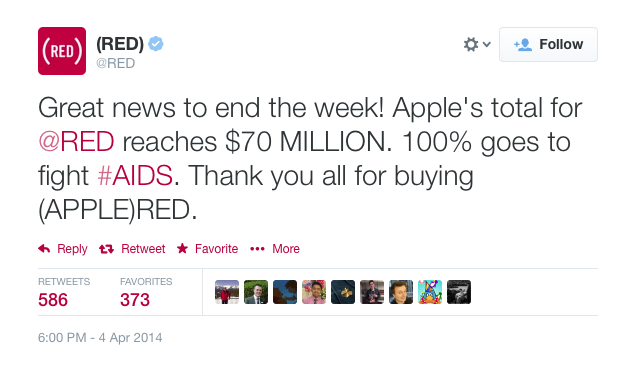View the 586 retweets count
The image size is (636, 379).
click(x=53, y=300)
